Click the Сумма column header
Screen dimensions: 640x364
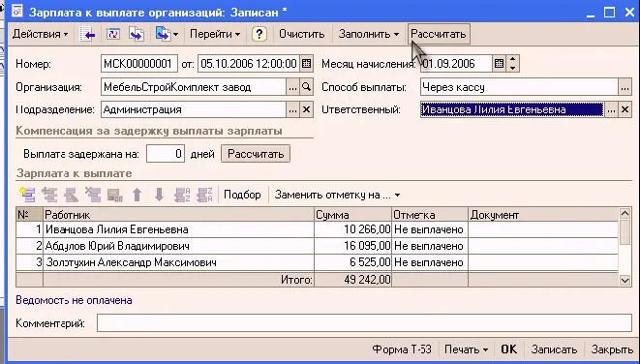point(353,215)
